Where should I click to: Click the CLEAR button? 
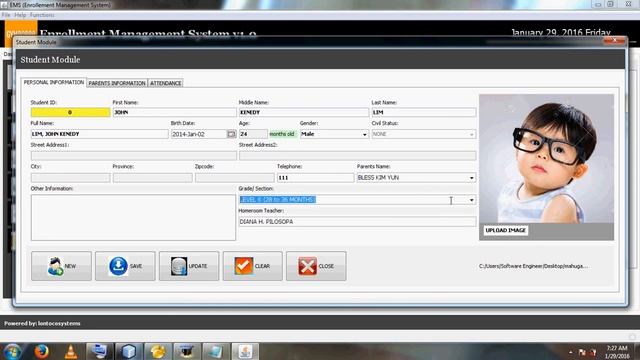(x=253, y=266)
